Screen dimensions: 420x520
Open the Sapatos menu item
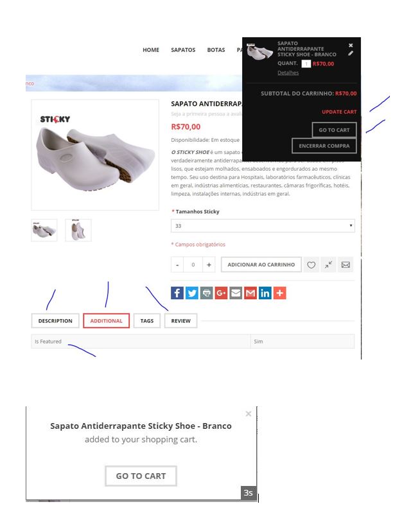pos(183,50)
